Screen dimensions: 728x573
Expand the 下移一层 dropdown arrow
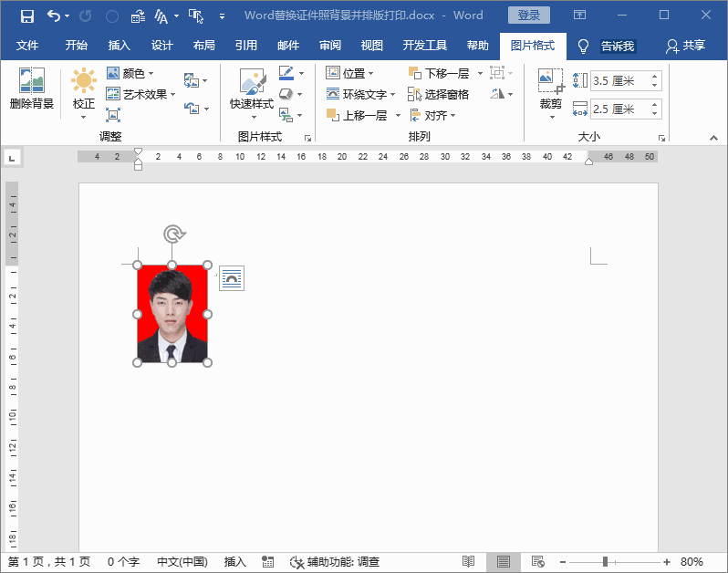coord(480,73)
